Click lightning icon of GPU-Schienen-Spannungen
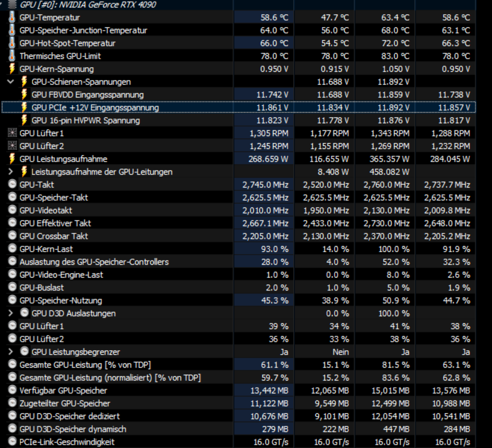This screenshot has height=448, width=492. pyautogui.click(x=24, y=82)
